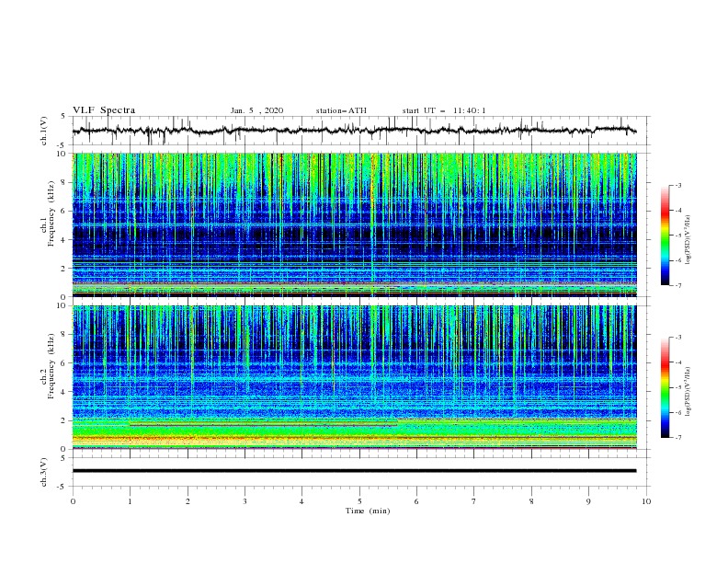Viewport: 728px width, 563px height.
Task: Click the time axis tick label "7"
Action: click(x=474, y=501)
